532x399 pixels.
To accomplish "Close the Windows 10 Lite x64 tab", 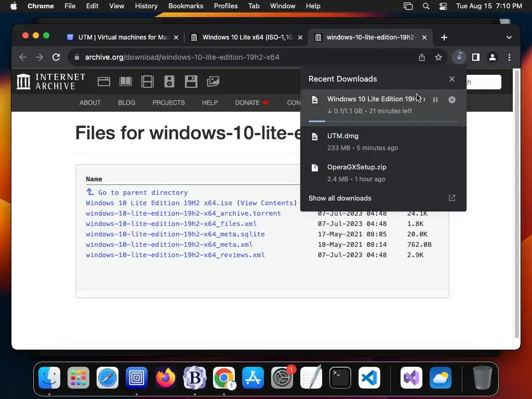I will click(x=300, y=37).
